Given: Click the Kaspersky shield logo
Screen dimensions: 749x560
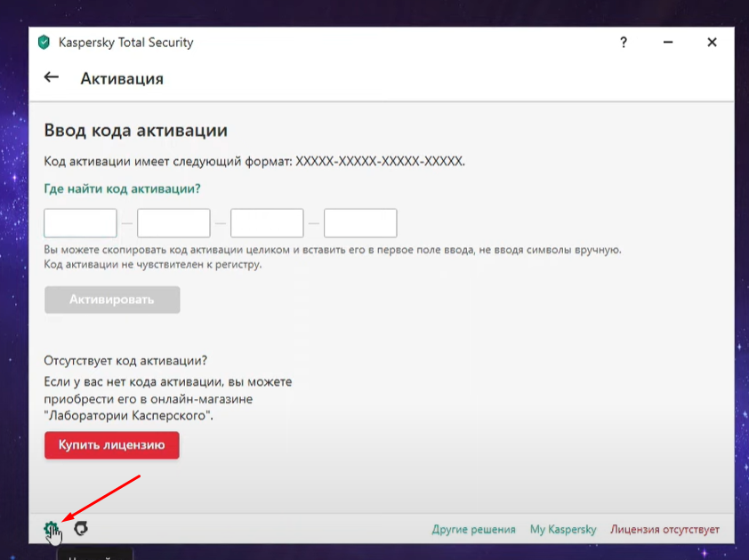Looking at the screenshot, I should click(x=44, y=42).
